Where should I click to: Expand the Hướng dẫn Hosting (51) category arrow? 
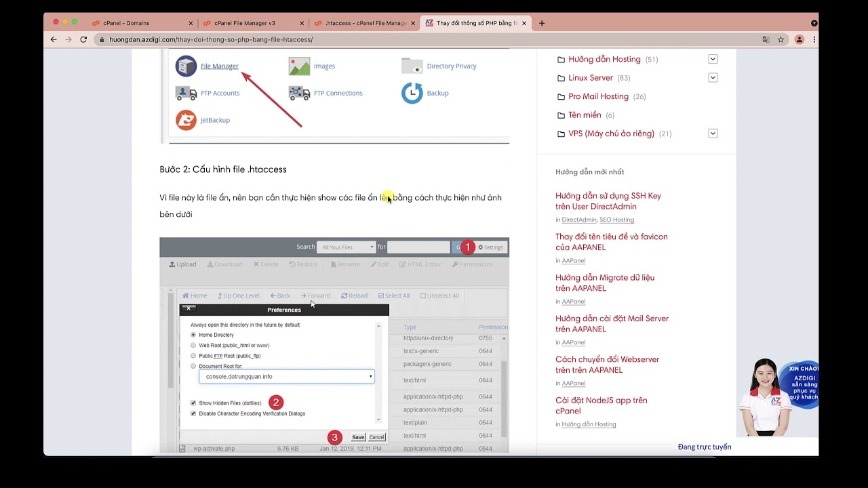click(x=713, y=59)
